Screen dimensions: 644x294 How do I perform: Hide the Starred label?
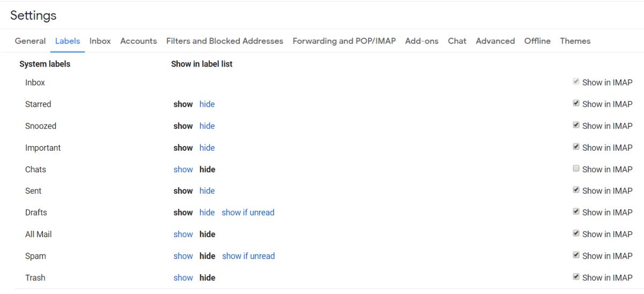click(207, 105)
